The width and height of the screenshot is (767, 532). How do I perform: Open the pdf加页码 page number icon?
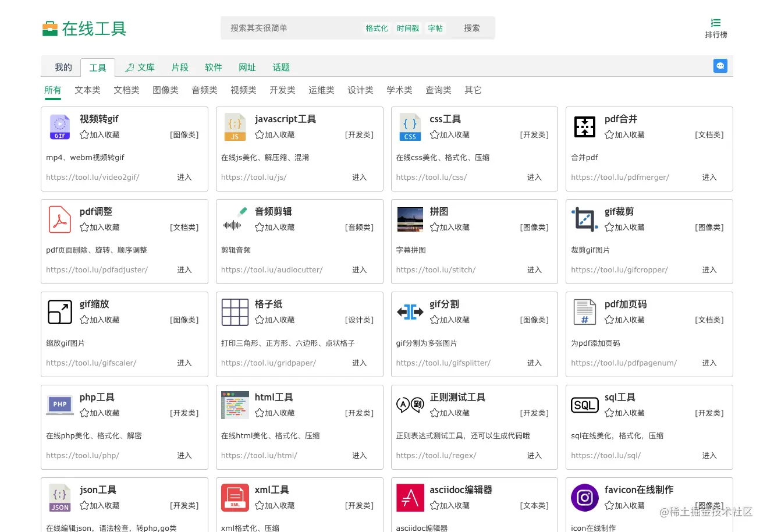[x=585, y=312]
